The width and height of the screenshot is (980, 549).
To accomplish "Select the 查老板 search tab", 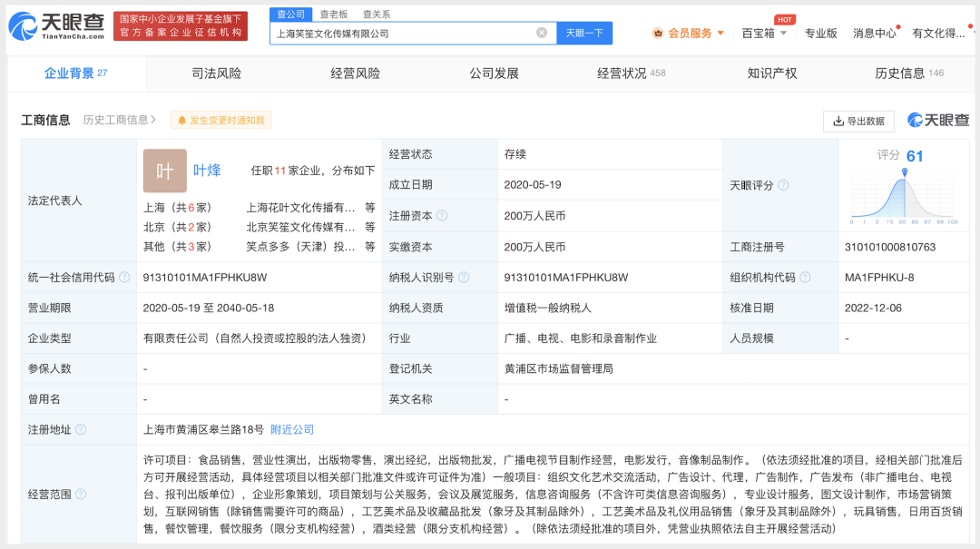I will tap(333, 14).
